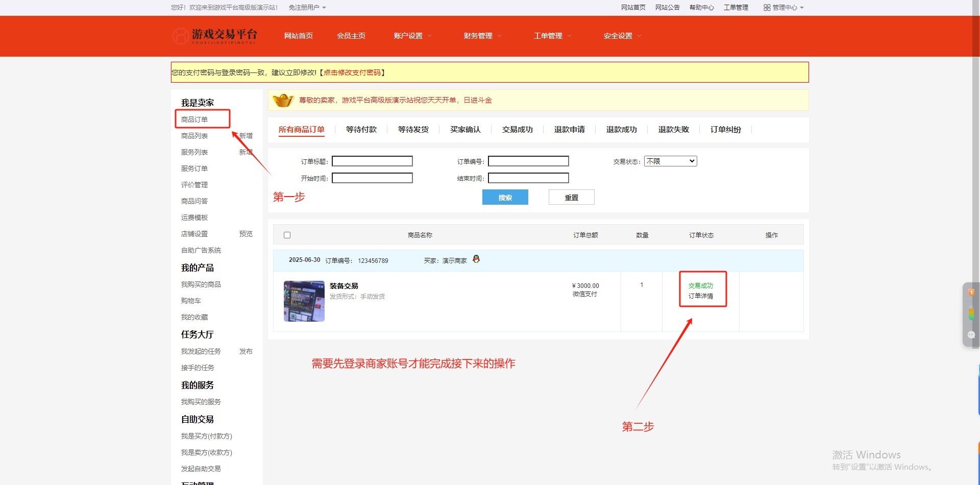Open 商品订单 in the seller sidebar
The image size is (980, 485).
(194, 119)
